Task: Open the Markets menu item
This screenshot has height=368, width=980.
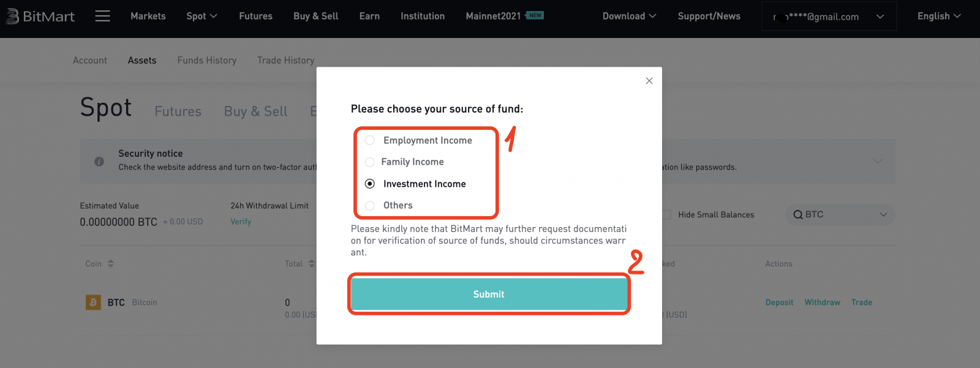Action: coord(148,17)
